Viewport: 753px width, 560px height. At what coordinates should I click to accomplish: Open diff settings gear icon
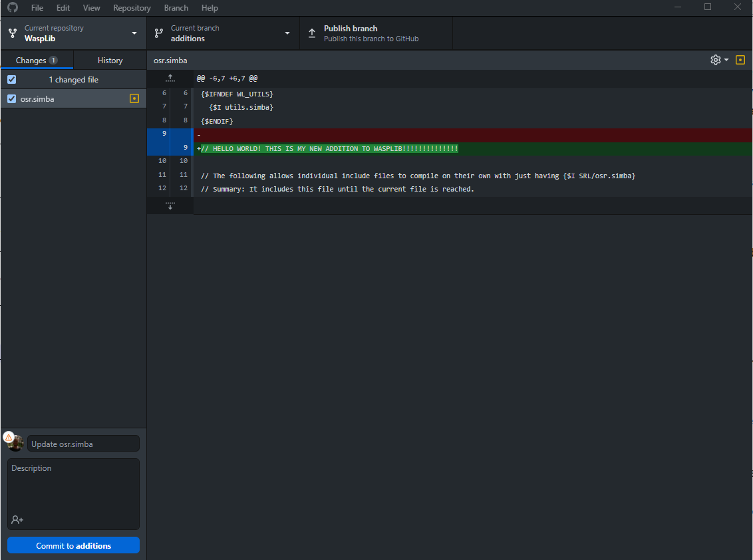pos(716,60)
